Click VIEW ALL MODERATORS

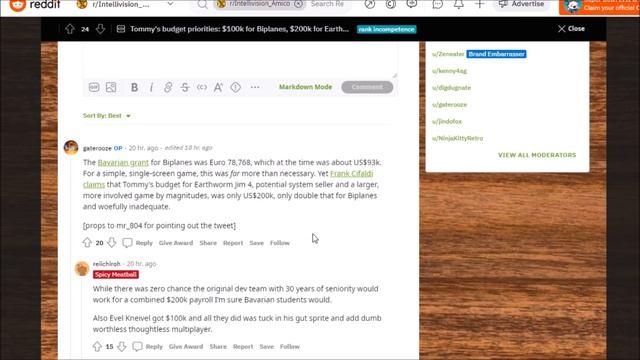pos(537,155)
